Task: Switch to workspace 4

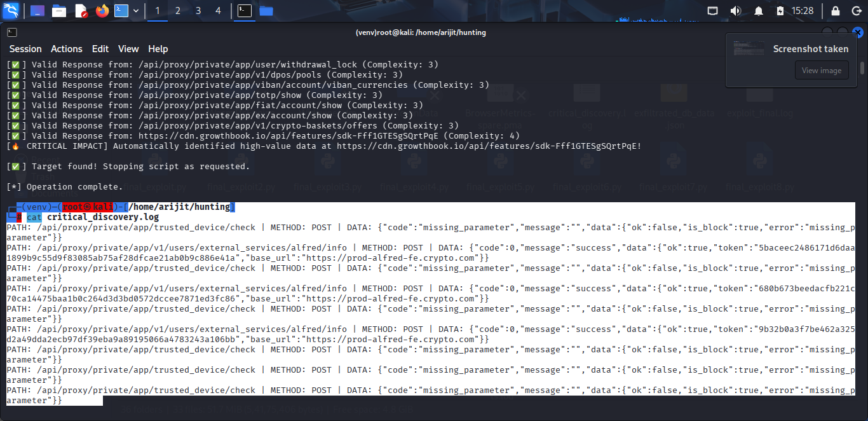Action: coord(219,11)
